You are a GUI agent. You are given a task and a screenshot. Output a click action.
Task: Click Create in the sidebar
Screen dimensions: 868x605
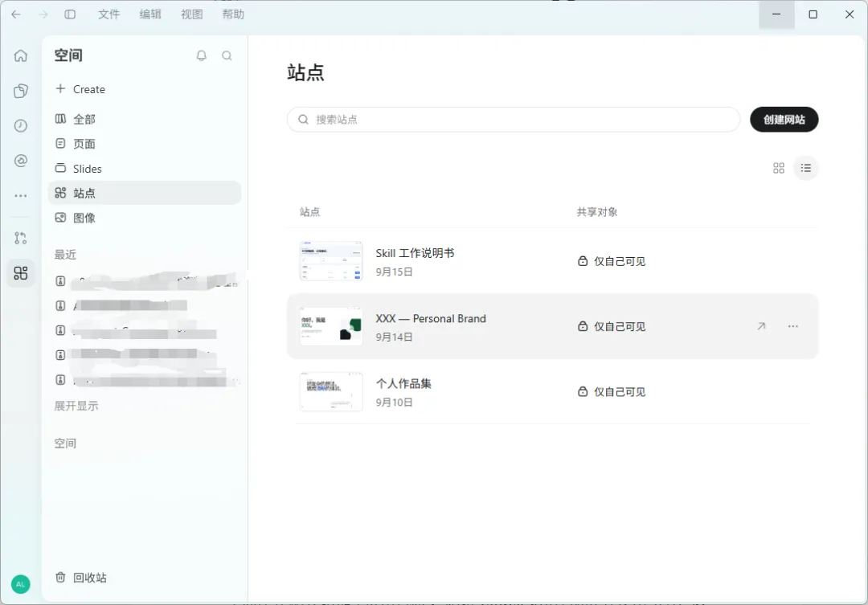80,89
